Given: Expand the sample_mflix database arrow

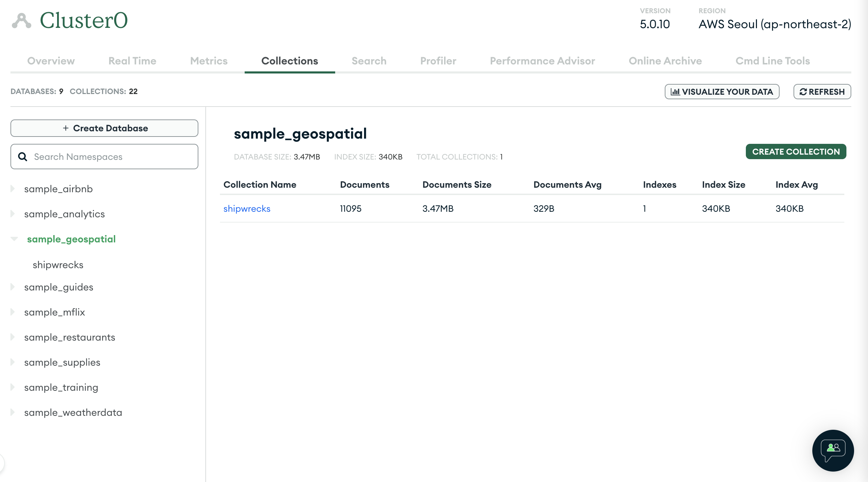Looking at the screenshot, I should tap(13, 312).
